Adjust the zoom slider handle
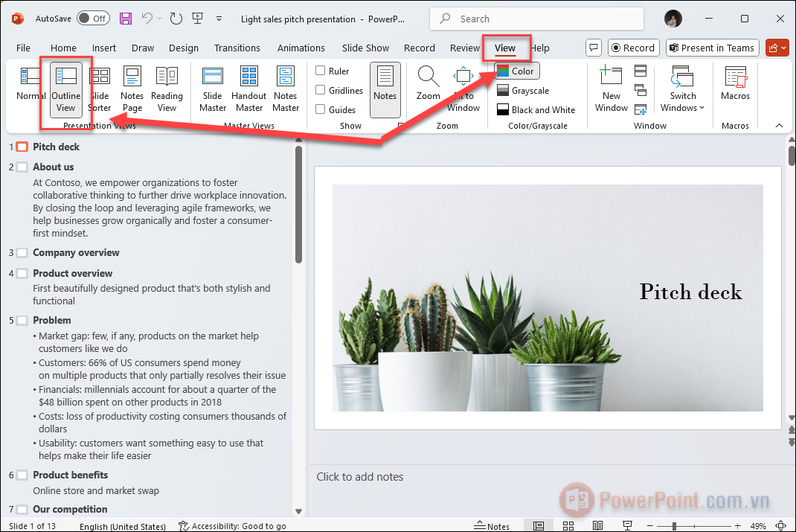Screen dimensions: 796x532 (674, 526)
